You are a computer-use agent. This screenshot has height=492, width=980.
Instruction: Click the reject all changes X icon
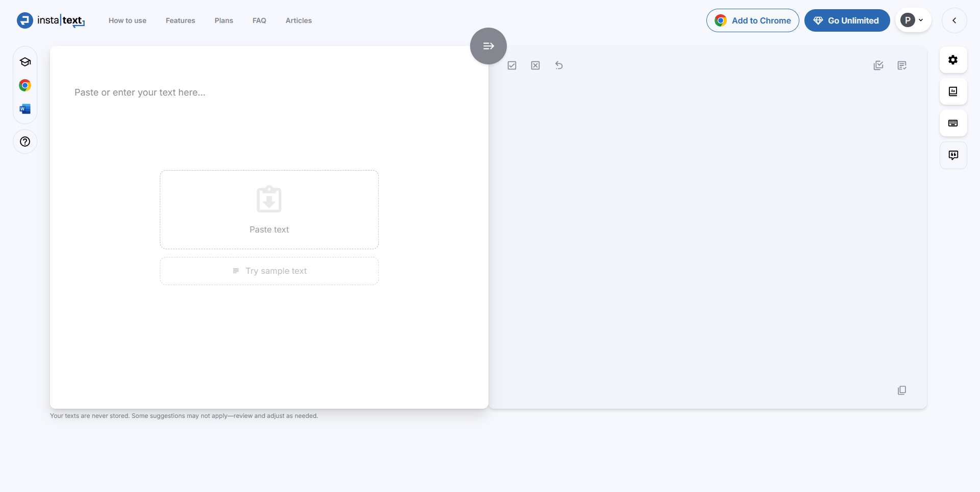pos(535,65)
